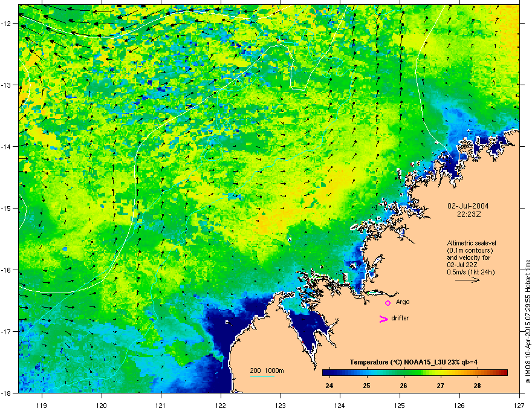The width and height of the screenshot is (532, 411).
Task: Click the longitude label 120
Action: 102,405
